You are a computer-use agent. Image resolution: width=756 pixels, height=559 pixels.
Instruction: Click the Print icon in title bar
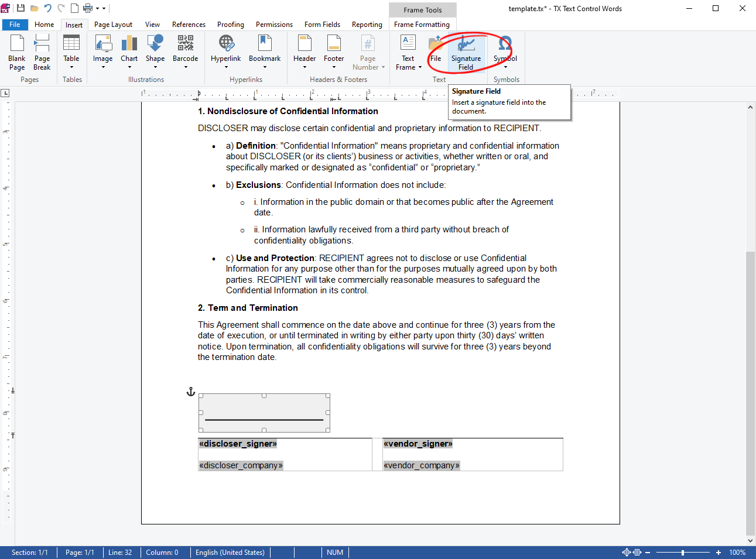coord(88,8)
